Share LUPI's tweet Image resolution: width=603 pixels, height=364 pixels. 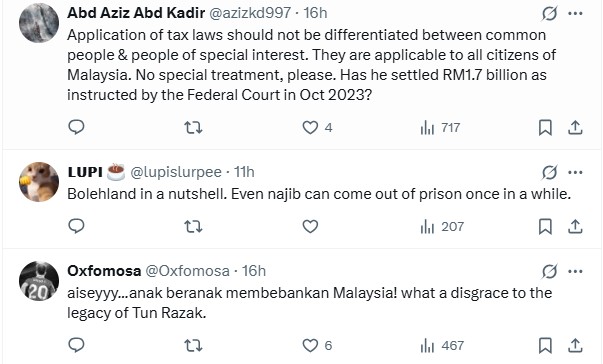[x=575, y=226]
